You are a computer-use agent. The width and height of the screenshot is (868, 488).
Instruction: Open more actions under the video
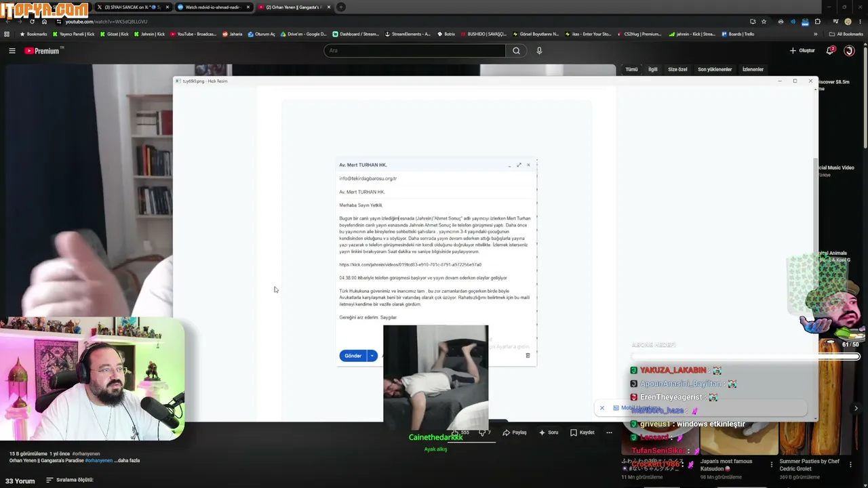point(609,432)
